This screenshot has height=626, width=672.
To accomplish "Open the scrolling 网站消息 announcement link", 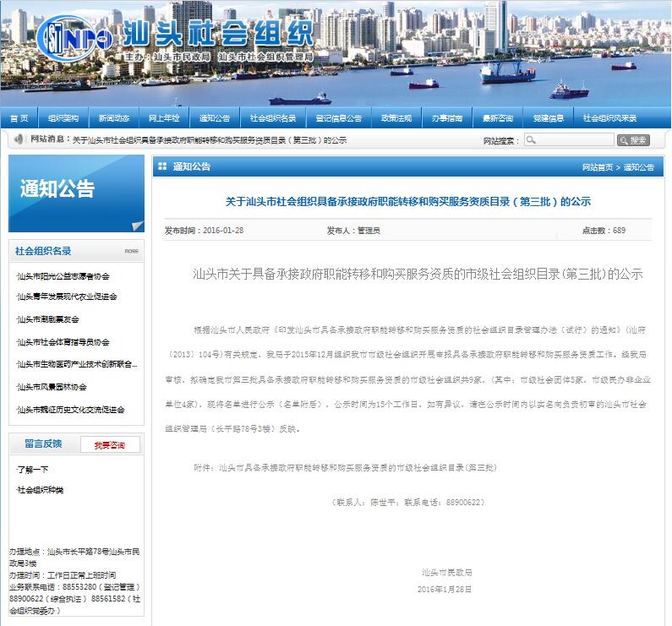I will pos(210,140).
